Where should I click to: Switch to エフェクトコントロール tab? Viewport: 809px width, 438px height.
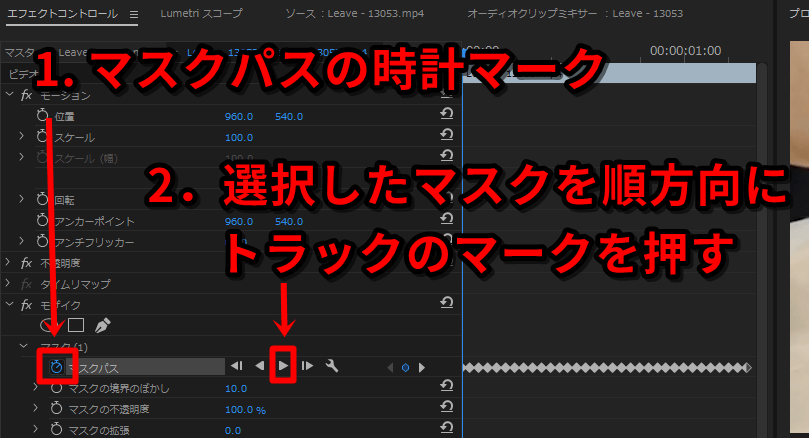[x=62, y=14]
